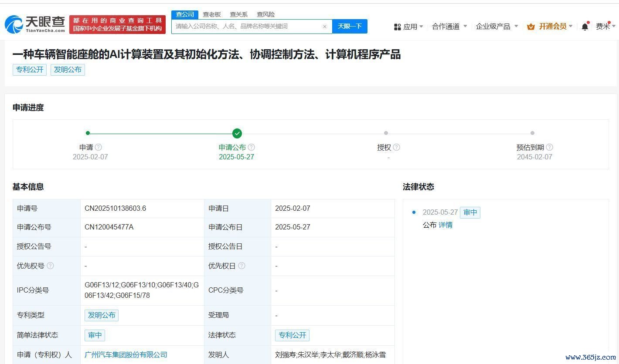Click the red promotional banner
The height and width of the screenshot is (364, 619).
coord(118,24)
